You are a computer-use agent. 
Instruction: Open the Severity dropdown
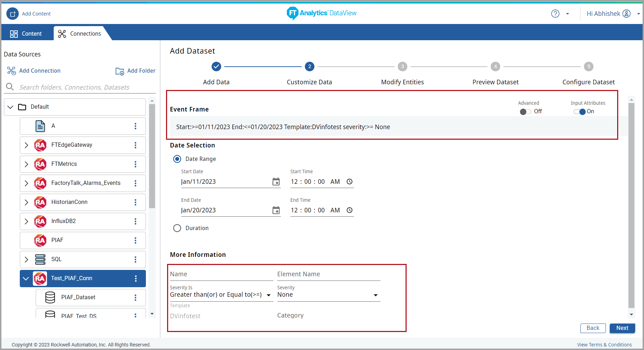click(x=329, y=295)
